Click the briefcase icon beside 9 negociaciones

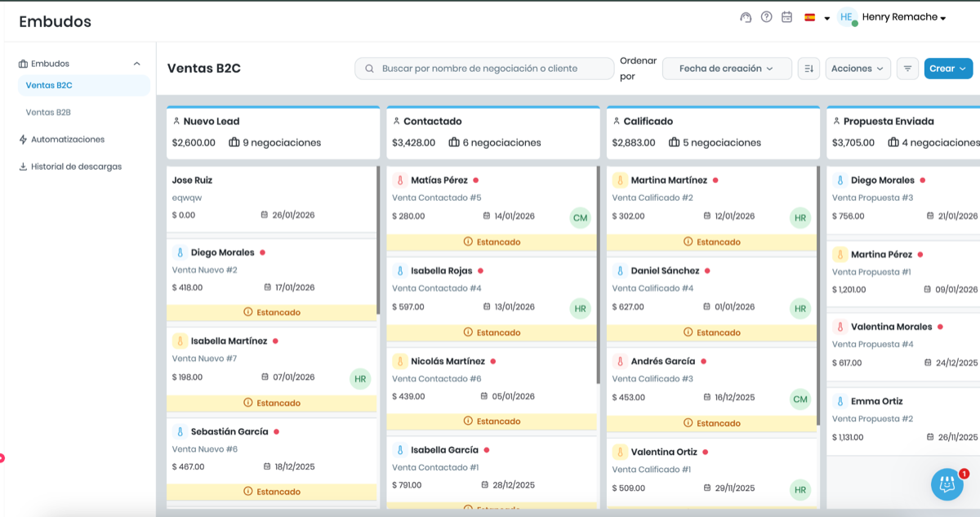234,142
